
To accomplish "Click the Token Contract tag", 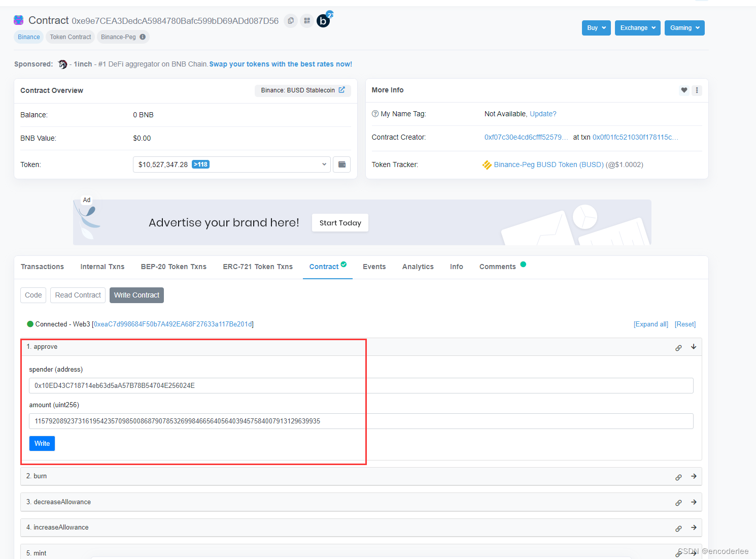I will [71, 37].
